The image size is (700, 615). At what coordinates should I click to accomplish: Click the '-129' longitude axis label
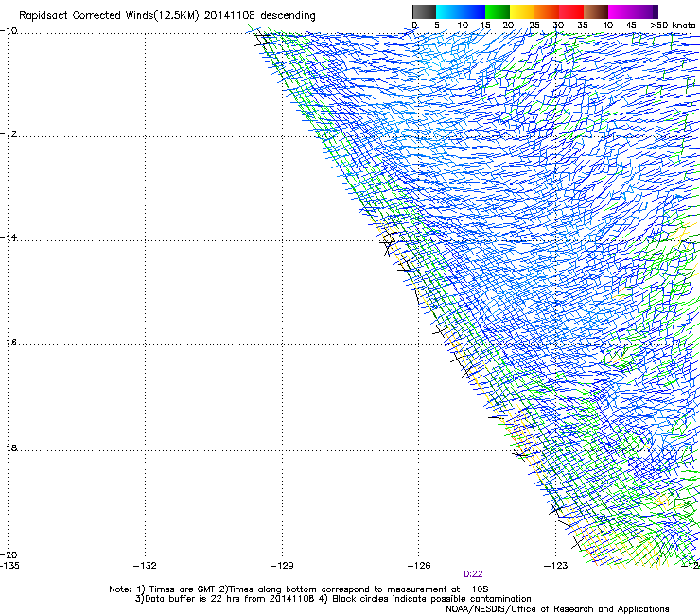coord(282,566)
